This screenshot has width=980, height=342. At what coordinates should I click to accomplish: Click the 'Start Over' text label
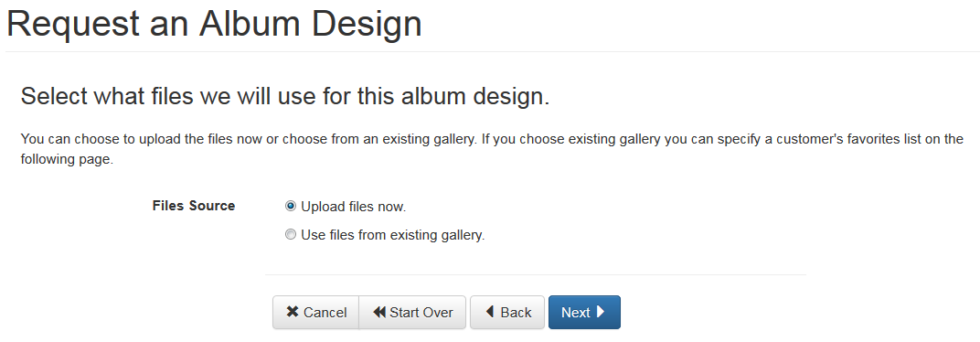coord(421,313)
